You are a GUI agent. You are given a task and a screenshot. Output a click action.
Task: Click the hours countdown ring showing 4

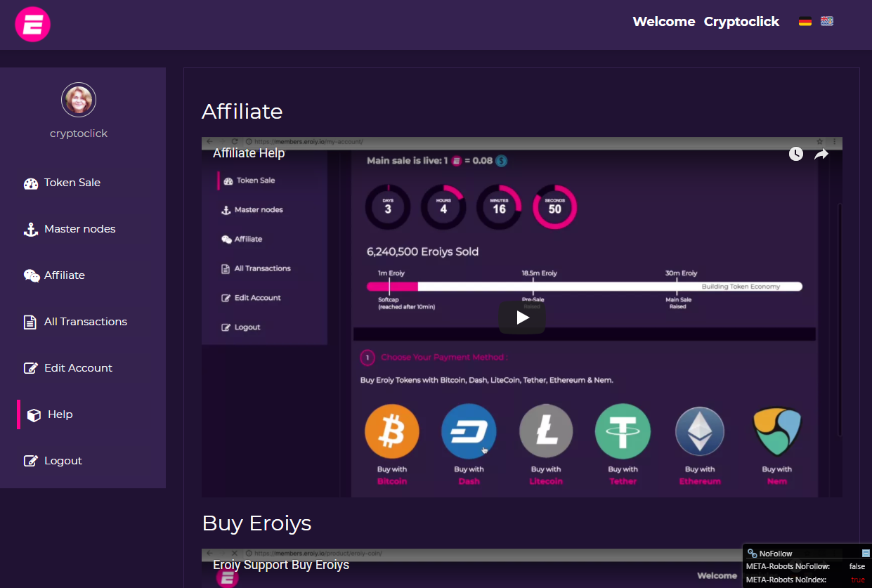tap(443, 207)
